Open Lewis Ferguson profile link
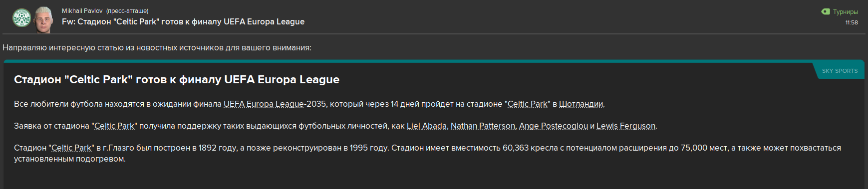 click(x=626, y=126)
